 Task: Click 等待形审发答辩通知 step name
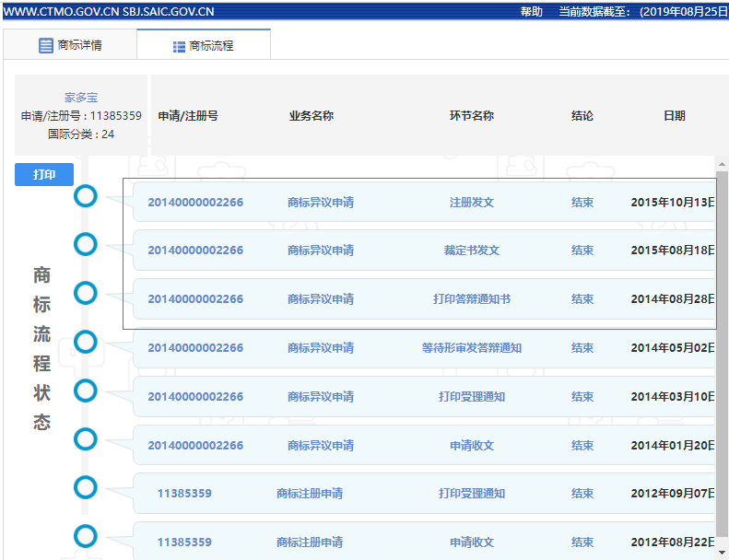click(x=472, y=347)
